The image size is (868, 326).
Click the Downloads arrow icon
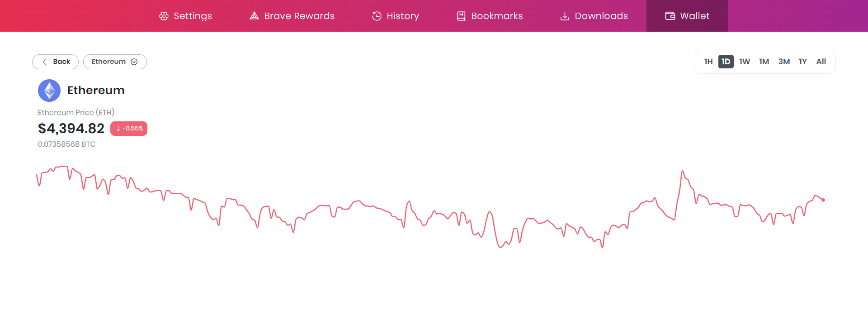point(565,16)
